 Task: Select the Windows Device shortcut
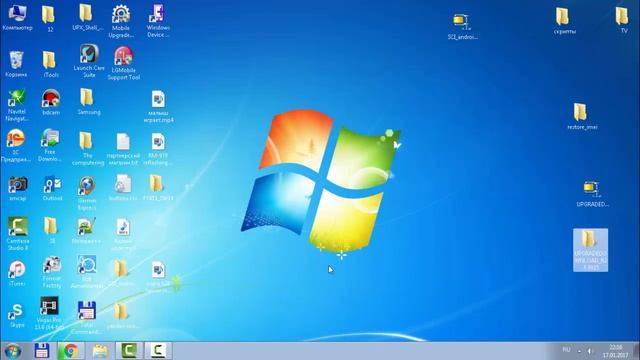click(x=158, y=21)
